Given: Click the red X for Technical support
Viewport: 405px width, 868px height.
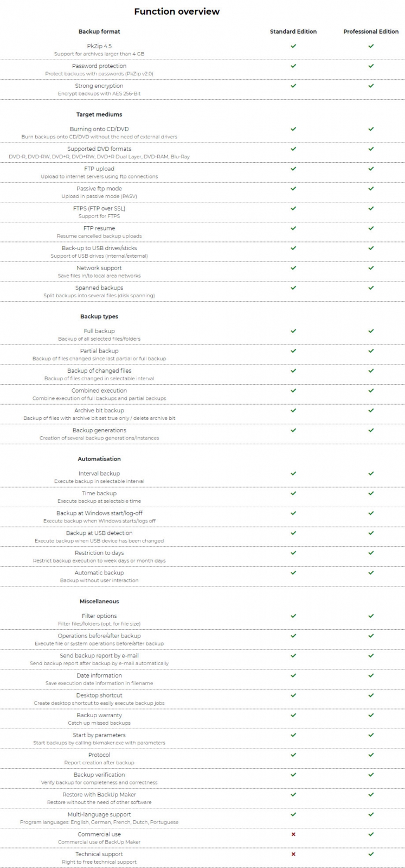Looking at the screenshot, I should coord(293,854).
